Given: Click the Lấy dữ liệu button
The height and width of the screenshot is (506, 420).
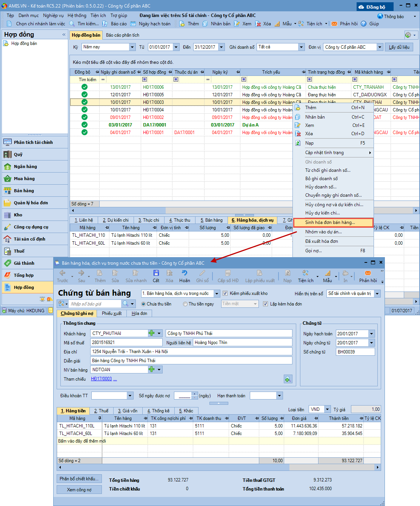Looking at the screenshot, I should tap(399, 47).
